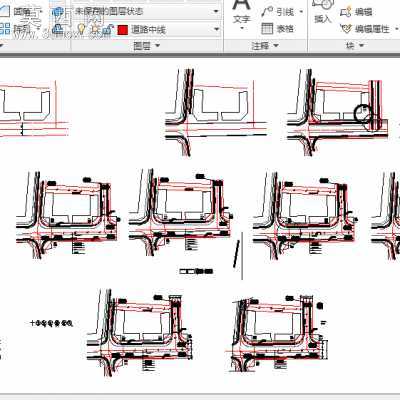Toggle the layer lock padlock icon
This screenshot has height=400, width=400.
tap(107, 30)
